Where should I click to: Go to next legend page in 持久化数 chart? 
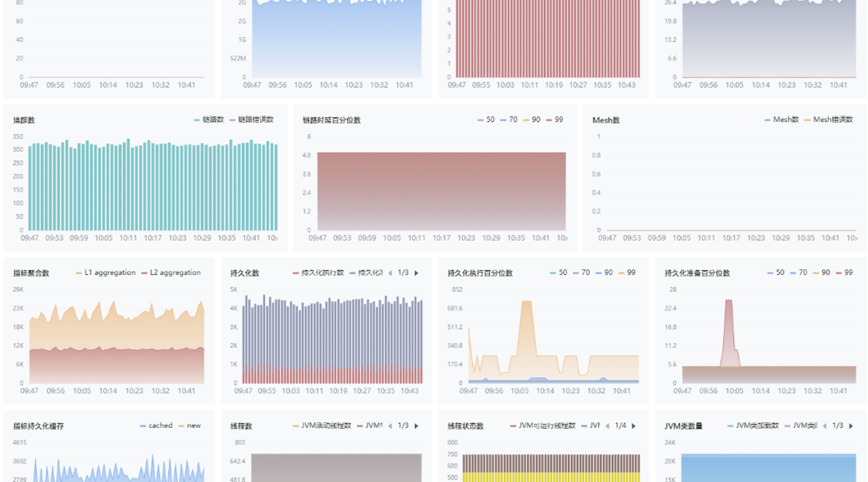pos(416,273)
